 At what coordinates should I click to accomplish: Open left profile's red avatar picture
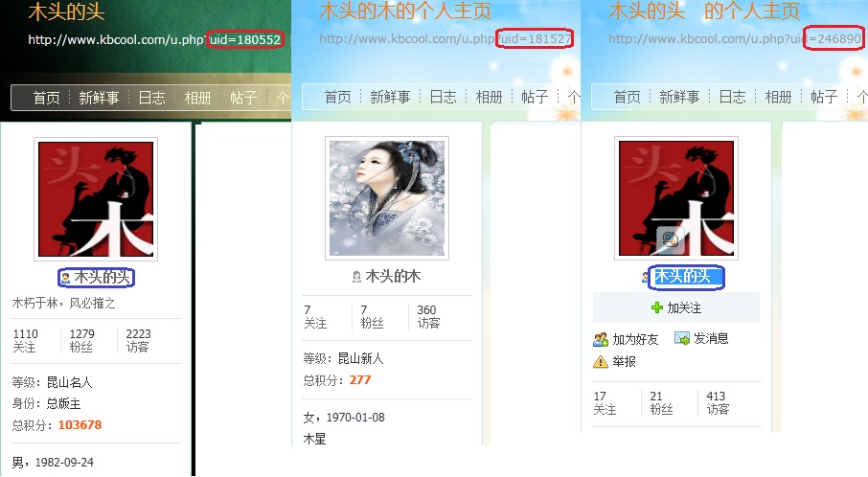96,199
